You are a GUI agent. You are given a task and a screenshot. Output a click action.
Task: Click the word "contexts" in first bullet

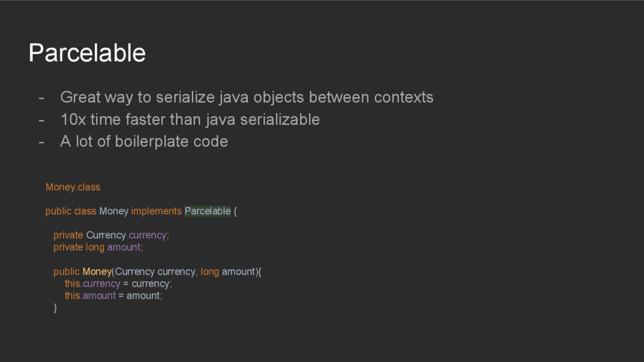point(403,97)
